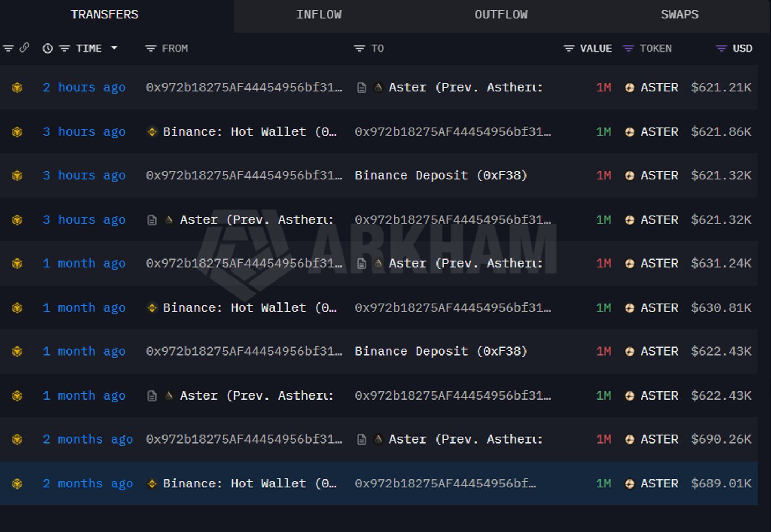
Task: Click the red 1M value in the $690.26K row
Action: [604, 439]
